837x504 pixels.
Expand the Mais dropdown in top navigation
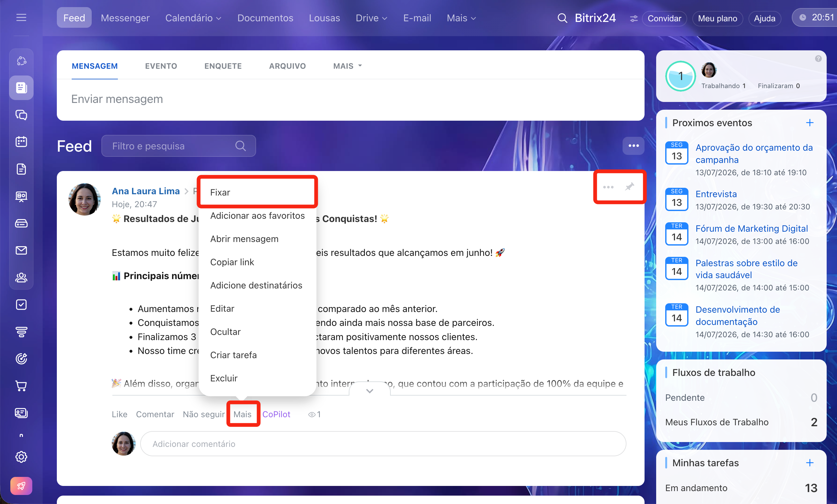click(461, 18)
